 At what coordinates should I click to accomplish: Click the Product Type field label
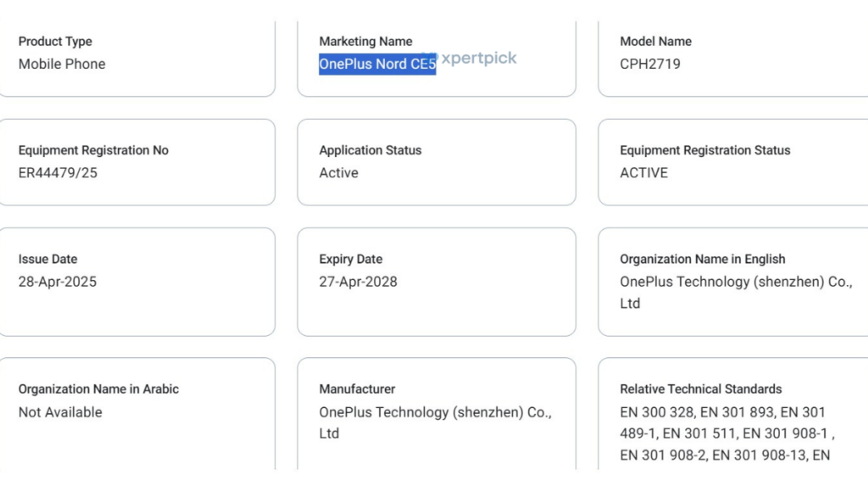point(55,42)
